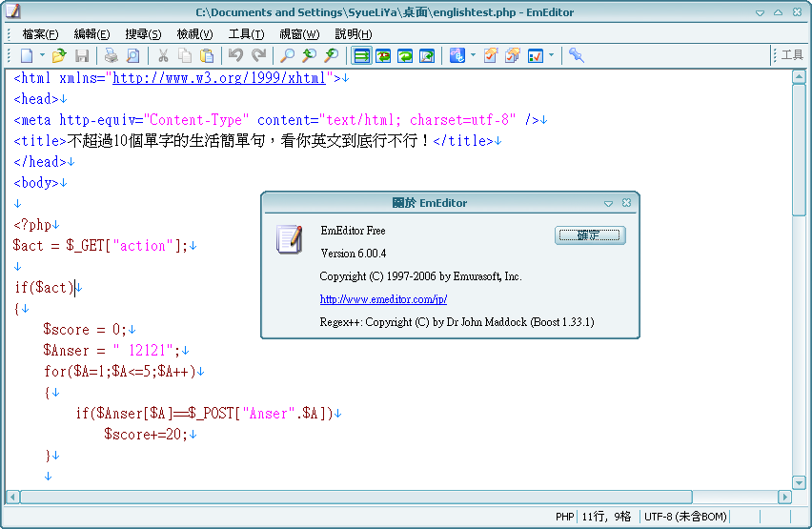The image size is (812, 529).
Task: Click the 'EmEditor Free' text in the dialog
Action: (x=353, y=231)
